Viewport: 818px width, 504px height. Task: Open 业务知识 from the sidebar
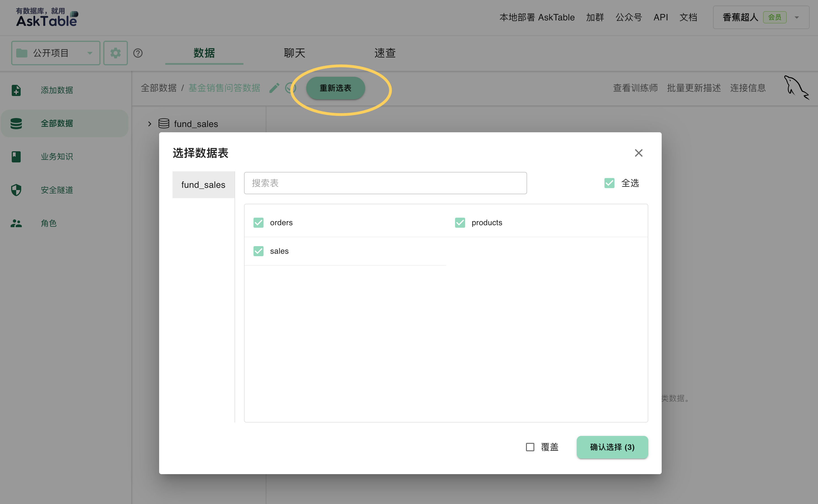click(x=16, y=157)
